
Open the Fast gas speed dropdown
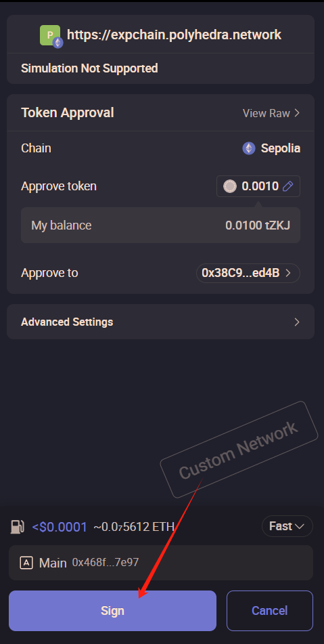287,526
